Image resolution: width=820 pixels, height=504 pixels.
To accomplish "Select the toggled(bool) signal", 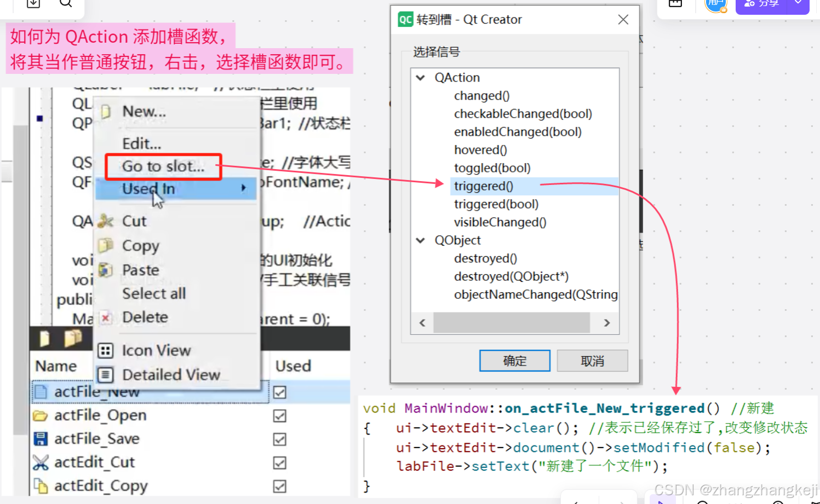I will [x=492, y=168].
